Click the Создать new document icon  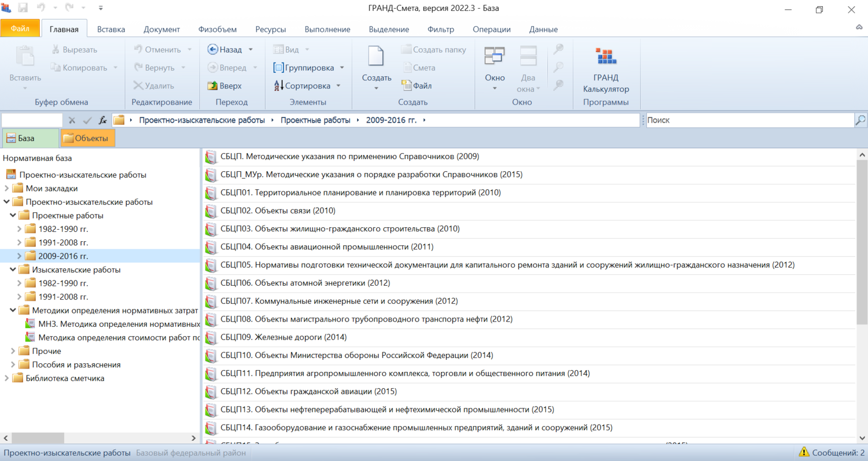tap(376, 57)
